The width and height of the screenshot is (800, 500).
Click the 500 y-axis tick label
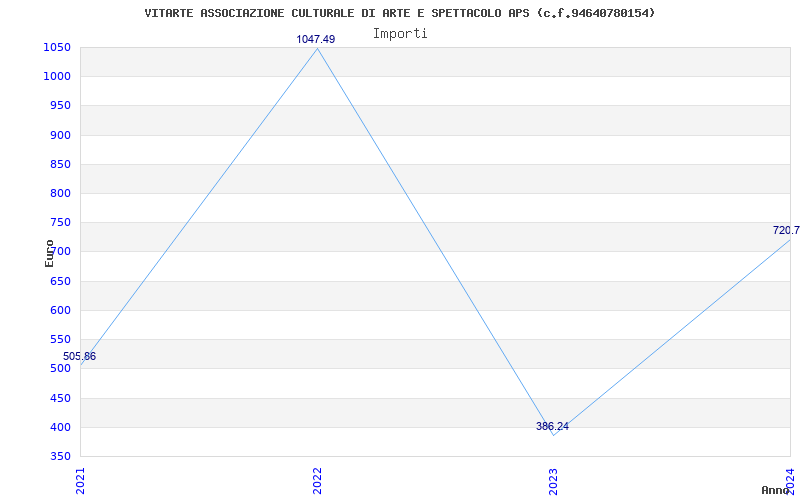pos(60,368)
